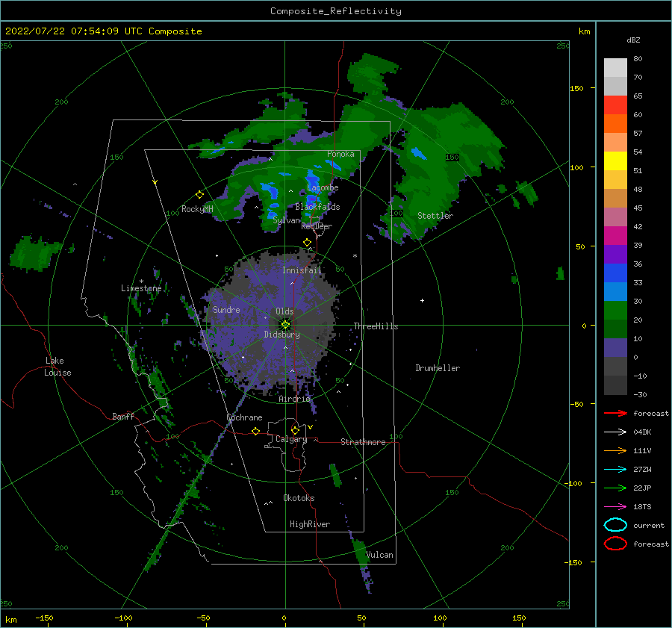The image size is (672, 628).
Task: Click the Lacombe city label
Action: coord(323,187)
